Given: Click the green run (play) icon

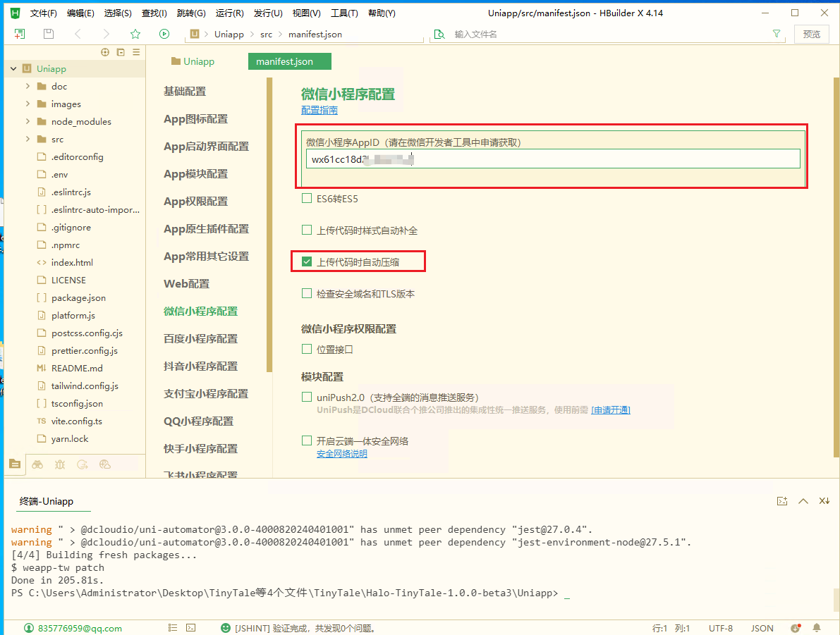Looking at the screenshot, I should pyautogui.click(x=164, y=35).
